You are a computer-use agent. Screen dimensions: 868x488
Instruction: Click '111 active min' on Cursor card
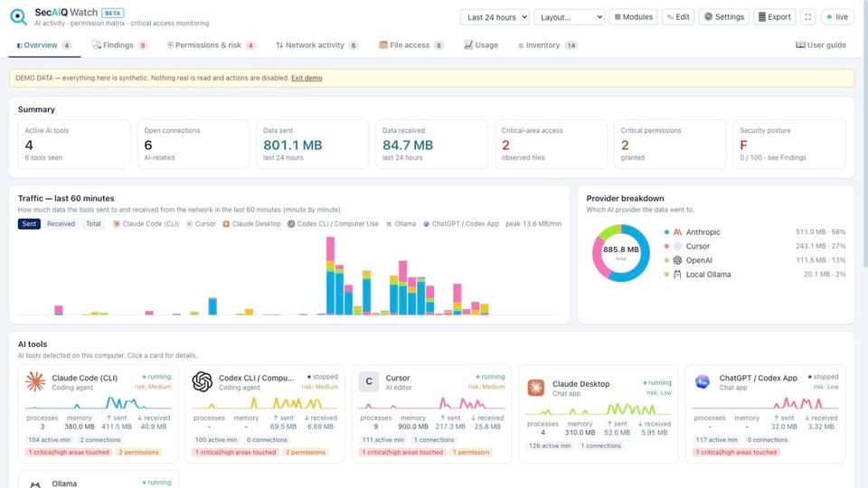[383, 440]
